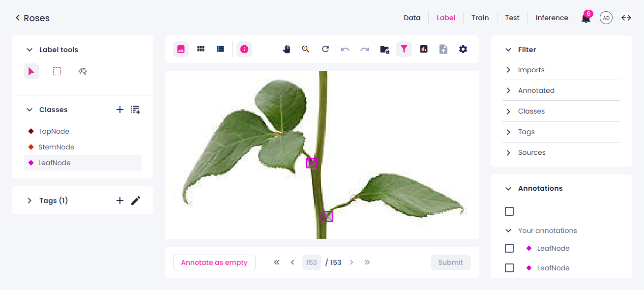Collapse the Classes section

tap(29, 110)
